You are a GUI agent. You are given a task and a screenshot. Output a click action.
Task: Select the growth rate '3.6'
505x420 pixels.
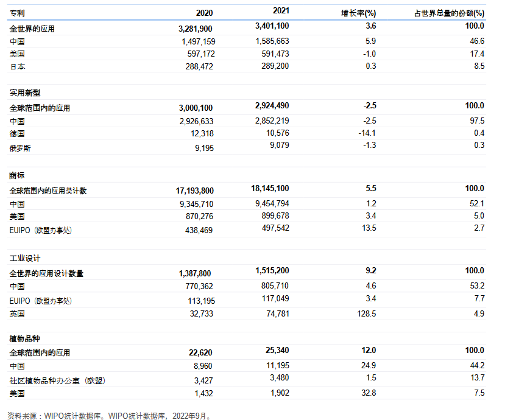coord(371,26)
